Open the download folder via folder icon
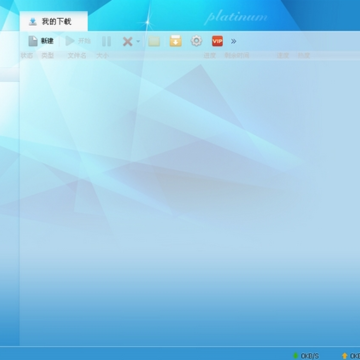Viewport: 360px width, 360px height. 154,41
